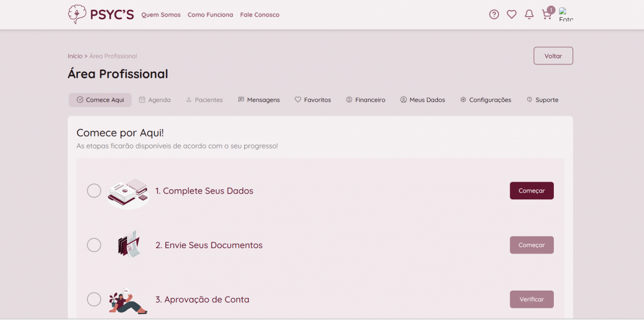Open the help question mark icon
The height and width of the screenshot is (320, 644).
tap(494, 14)
